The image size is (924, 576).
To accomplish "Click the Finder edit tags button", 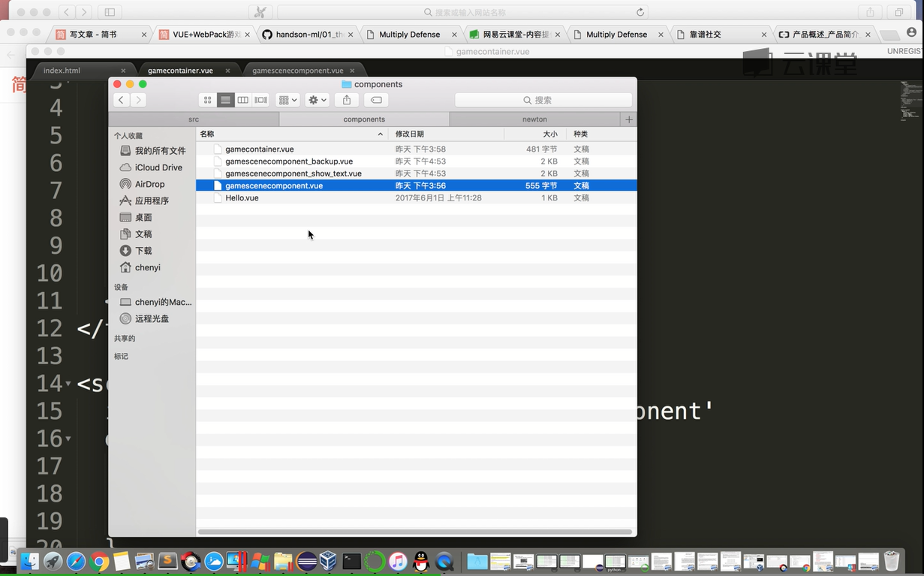I will coord(376,100).
